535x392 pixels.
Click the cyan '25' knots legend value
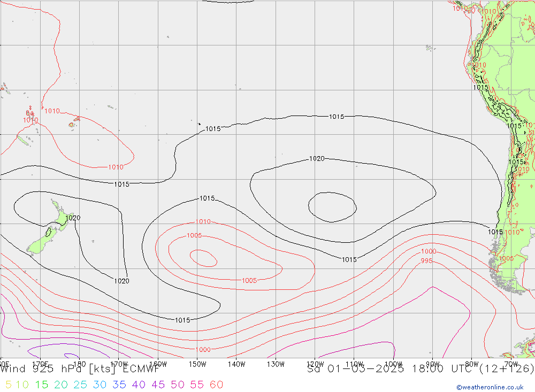pos(81,385)
